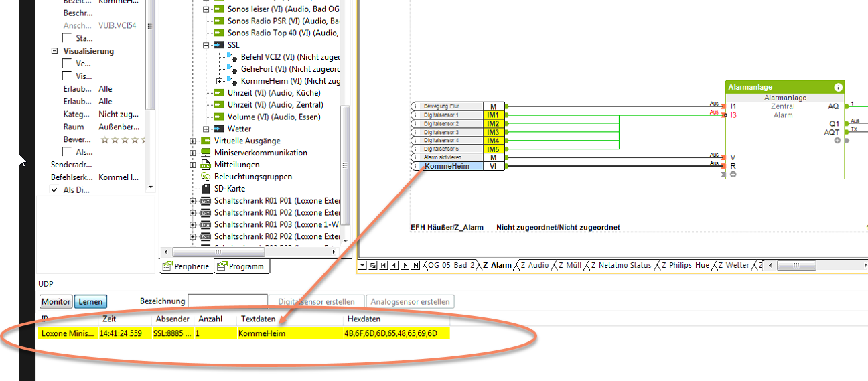Open the OG_05_Bad_2 page tab
This screenshot has height=381, width=868.
click(451, 266)
